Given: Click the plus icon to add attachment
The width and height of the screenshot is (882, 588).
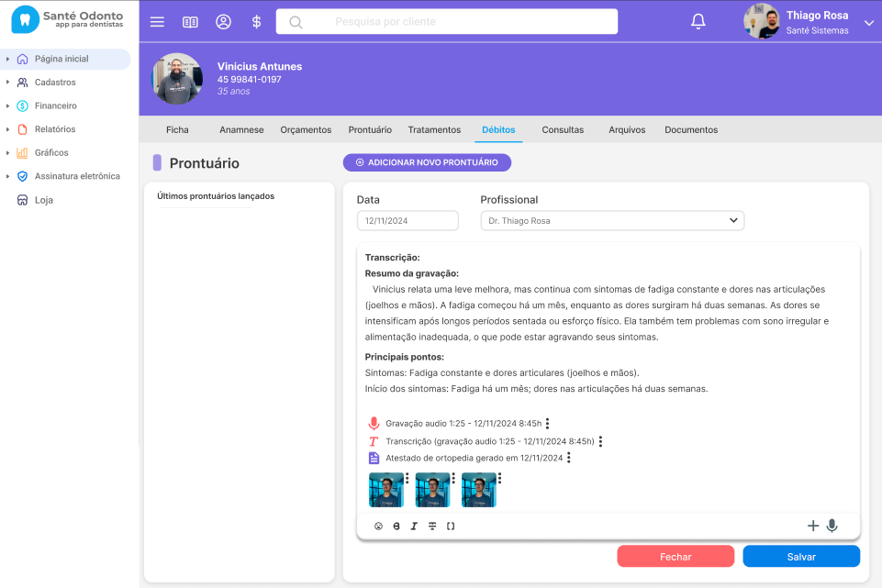Looking at the screenshot, I should (812, 526).
